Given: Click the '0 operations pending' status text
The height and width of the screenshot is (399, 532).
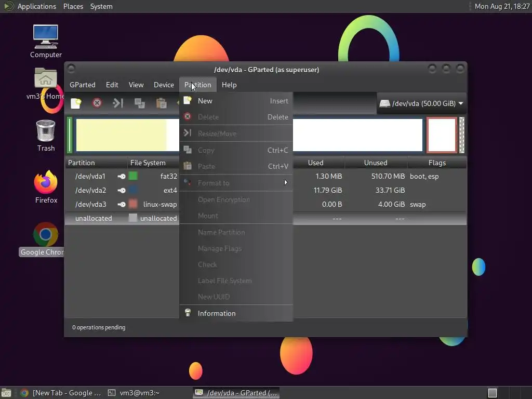Looking at the screenshot, I should pyautogui.click(x=99, y=327).
